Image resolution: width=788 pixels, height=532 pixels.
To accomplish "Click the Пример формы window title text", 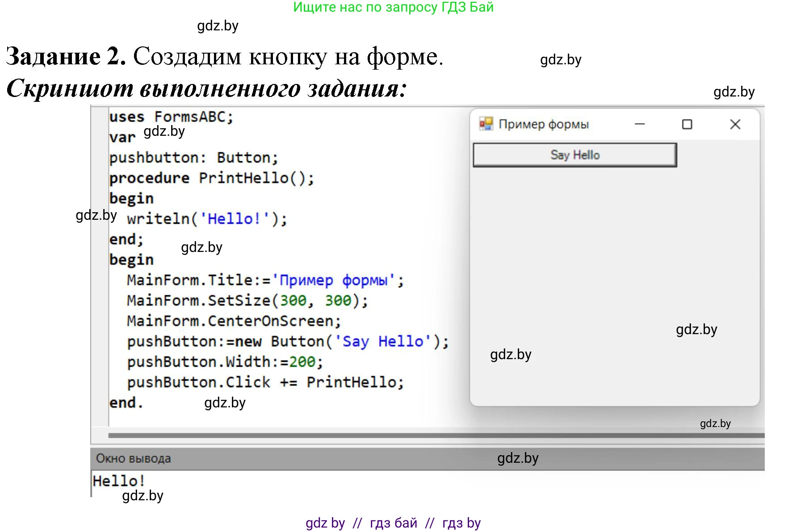I will (x=543, y=124).
